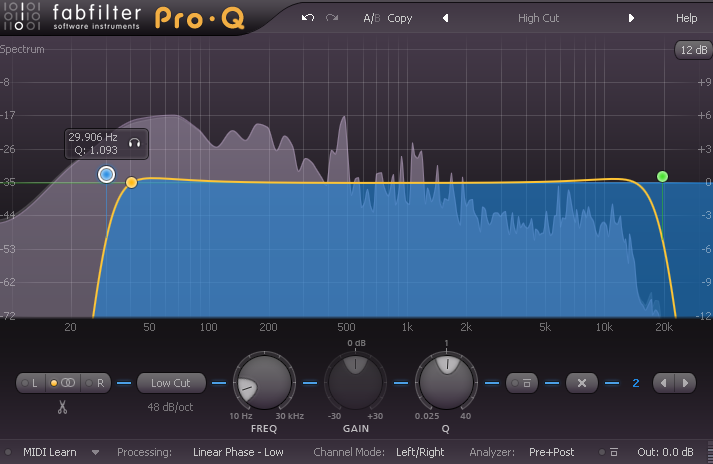Image resolution: width=713 pixels, height=464 pixels.
Task: Click the Spectrum label
Action: coord(22,49)
